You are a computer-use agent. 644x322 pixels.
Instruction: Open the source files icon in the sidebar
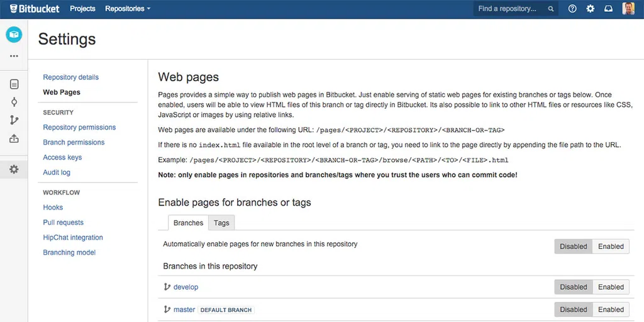pos(14,85)
